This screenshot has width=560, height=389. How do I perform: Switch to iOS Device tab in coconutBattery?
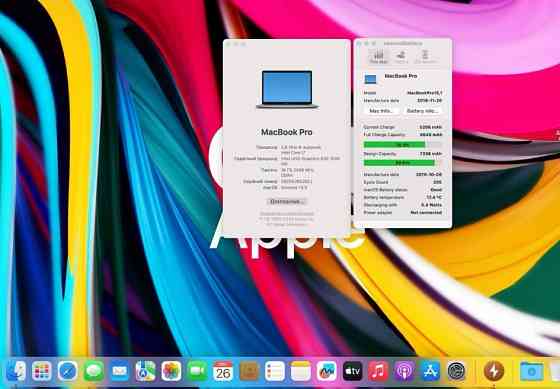[425, 56]
